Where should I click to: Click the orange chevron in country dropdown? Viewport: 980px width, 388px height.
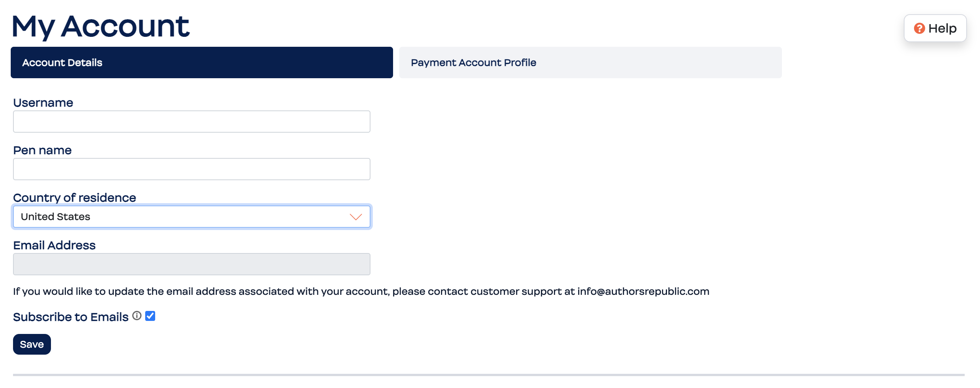[x=356, y=217]
